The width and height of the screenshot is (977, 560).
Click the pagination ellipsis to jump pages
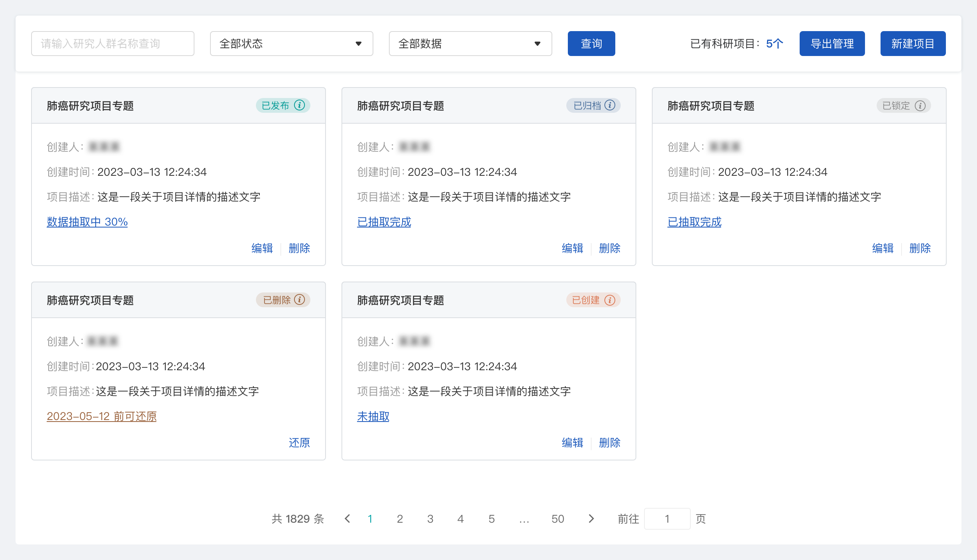pos(524,519)
